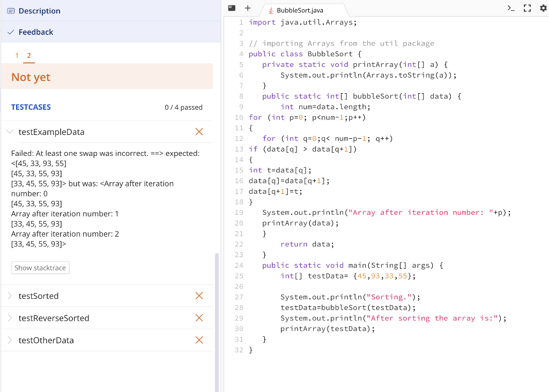Select submission attempt 1
549x392 pixels.
point(17,55)
